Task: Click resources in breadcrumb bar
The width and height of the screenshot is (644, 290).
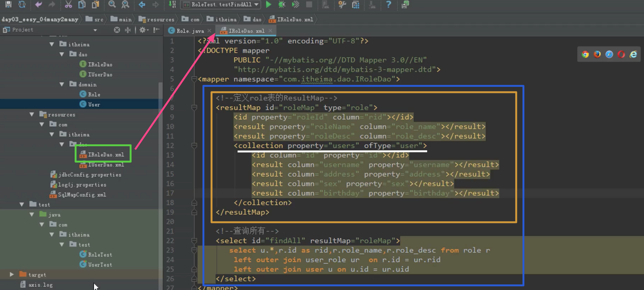Action: point(160,19)
